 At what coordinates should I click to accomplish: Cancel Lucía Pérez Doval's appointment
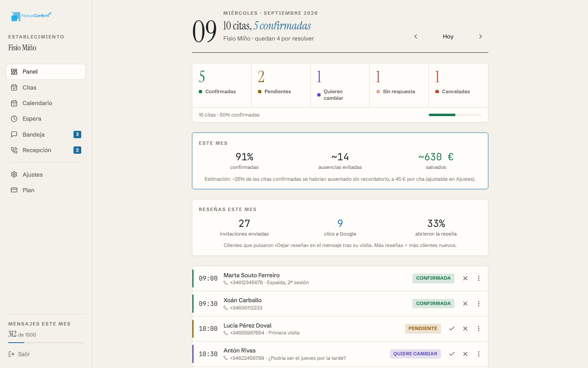tap(465, 329)
